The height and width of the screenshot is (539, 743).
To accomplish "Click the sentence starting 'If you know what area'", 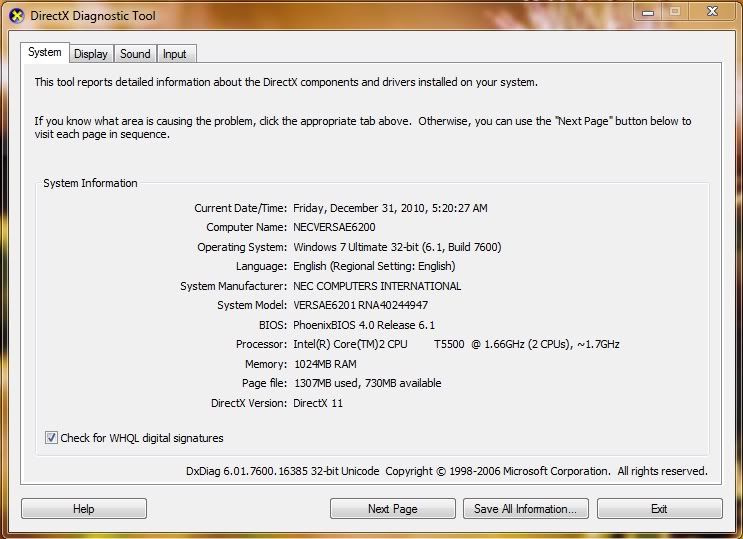I will 362,128.
